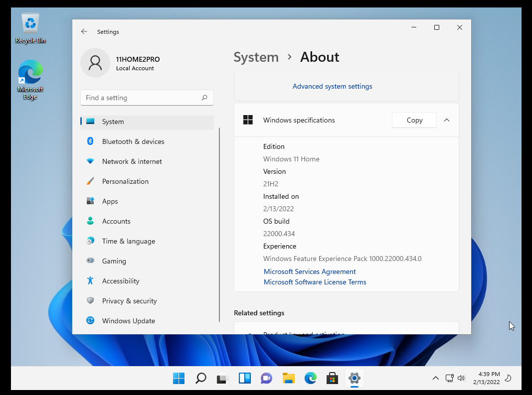The image size is (532, 395).
Task: Click the Installed on date 2/13/2022
Action: pyautogui.click(x=279, y=209)
